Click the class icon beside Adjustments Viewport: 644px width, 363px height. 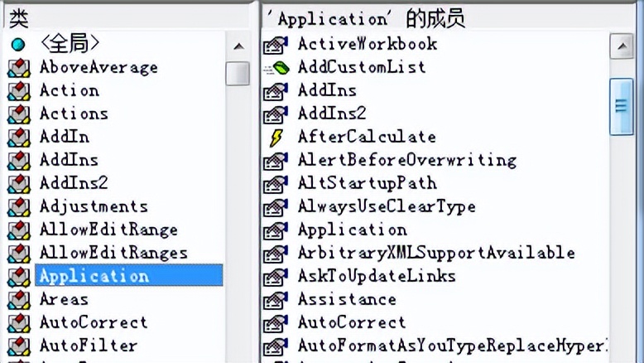coord(19,207)
